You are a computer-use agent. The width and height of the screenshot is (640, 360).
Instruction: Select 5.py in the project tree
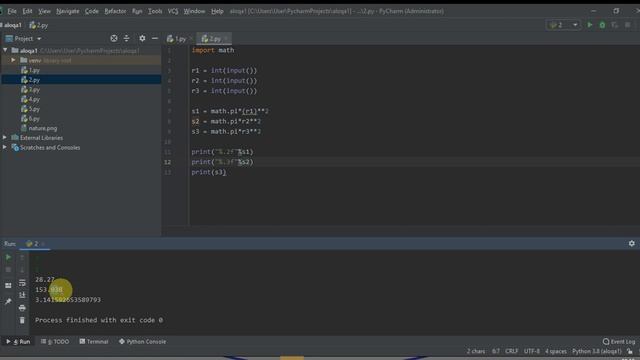[x=31, y=109]
